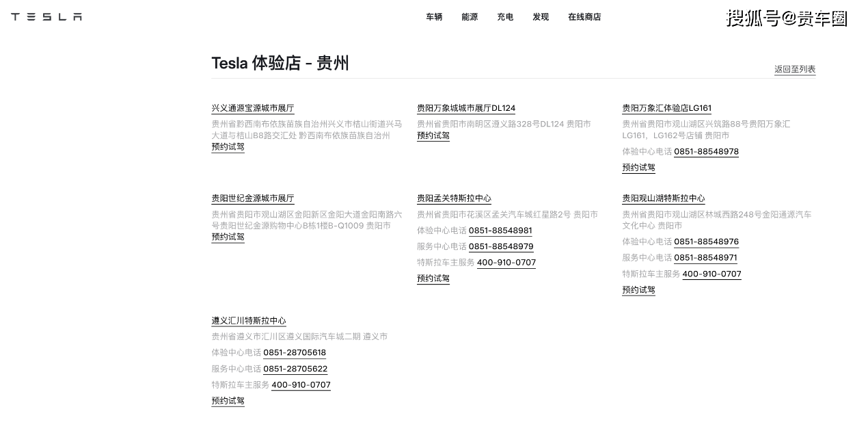The width and height of the screenshot is (868, 431).
Task: Open the 贵阳孟关特斯拉中心 store link
Action: point(454,198)
